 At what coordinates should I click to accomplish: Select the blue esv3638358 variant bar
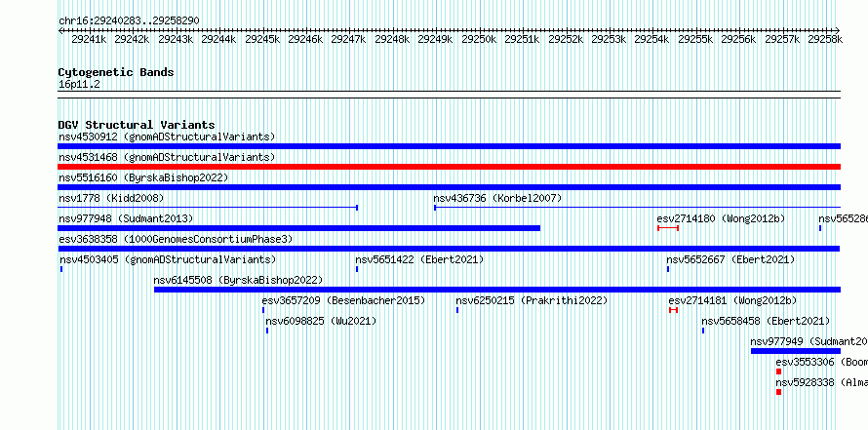pyautogui.click(x=449, y=249)
